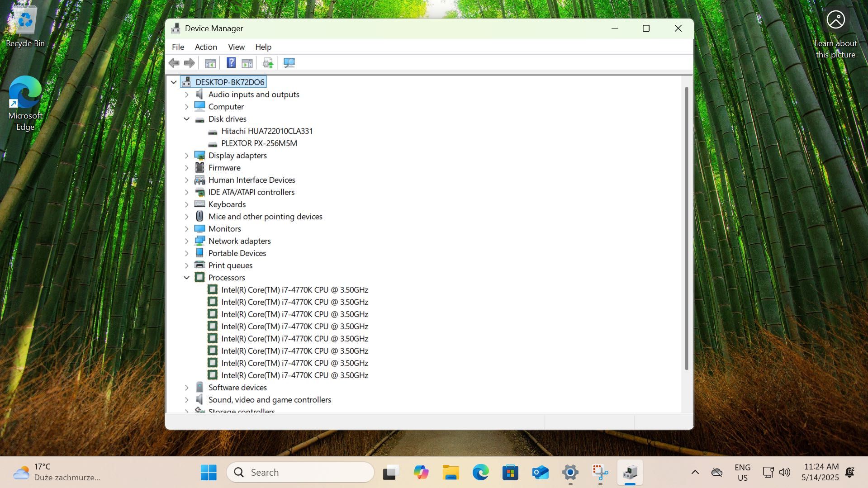Open the File menu

[178, 47]
